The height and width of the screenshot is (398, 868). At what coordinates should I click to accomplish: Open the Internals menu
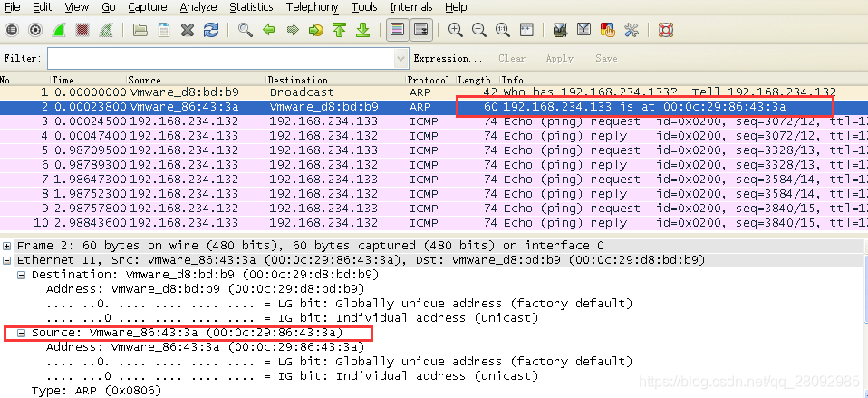click(x=411, y=7)
